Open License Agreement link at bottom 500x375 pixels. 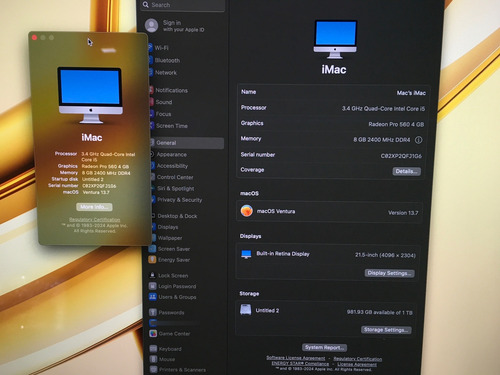(357, 364)
